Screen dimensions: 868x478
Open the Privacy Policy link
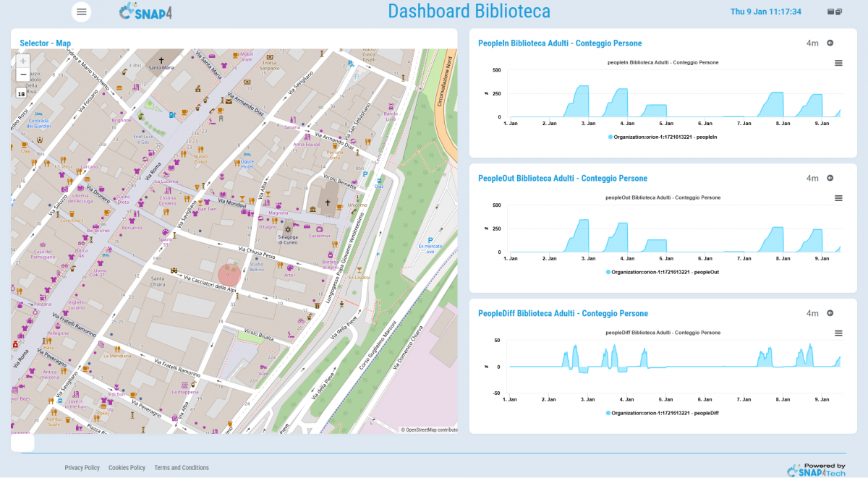pyautogui.click(x=82, y=468)
